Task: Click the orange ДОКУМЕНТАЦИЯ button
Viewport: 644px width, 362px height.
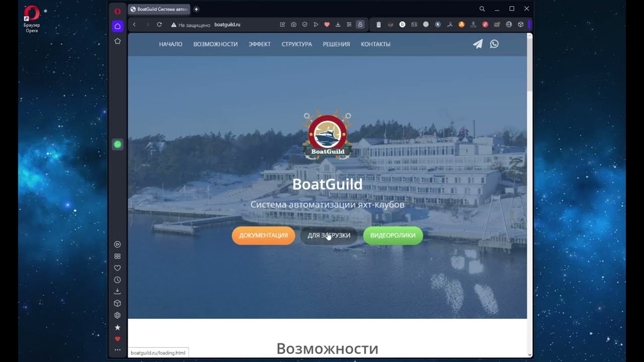Action: coord(264,235)
